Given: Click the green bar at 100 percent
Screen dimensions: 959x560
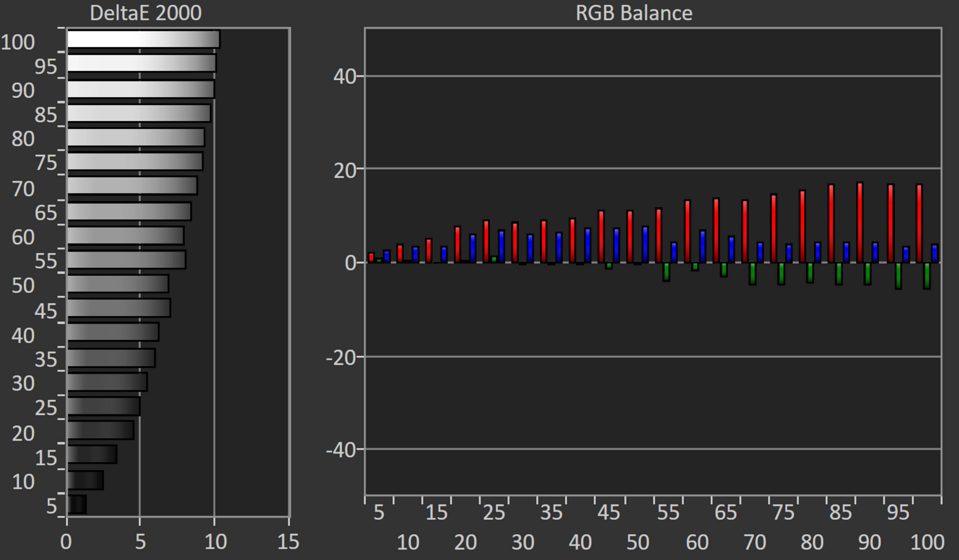Looking at the screenshot, I should pos(927,276).
